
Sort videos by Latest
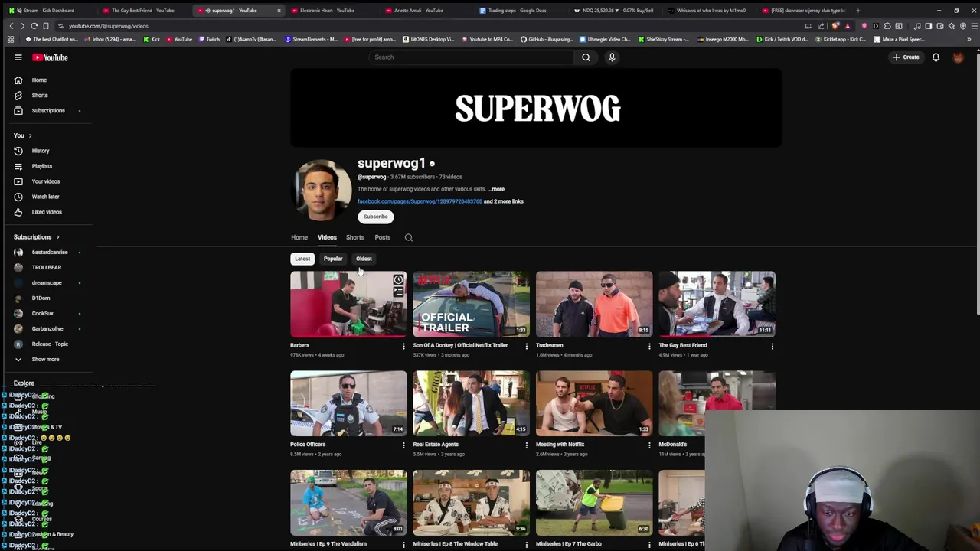pyautogui.click(x=302, y=259)
